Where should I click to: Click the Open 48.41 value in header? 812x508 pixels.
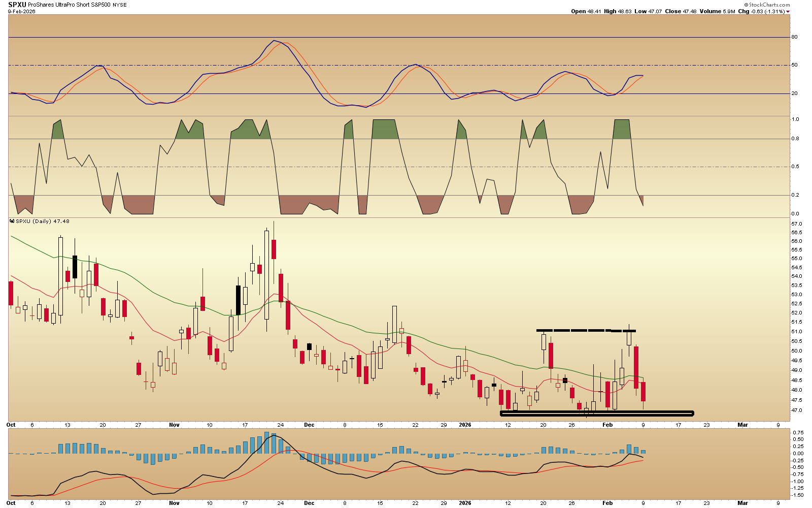pyautogui.click(x=586, y=11)
